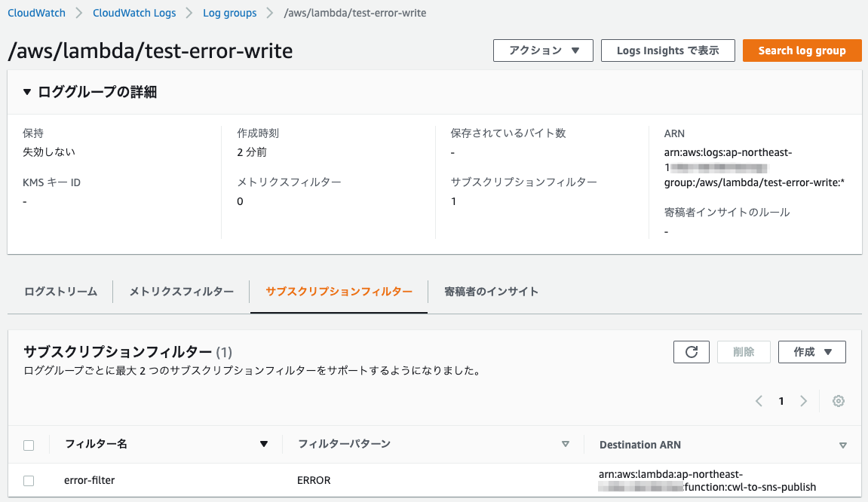Screen dimensions: 868x502
Task: Select page 1 in the pagination control
Action: point(781,401)
